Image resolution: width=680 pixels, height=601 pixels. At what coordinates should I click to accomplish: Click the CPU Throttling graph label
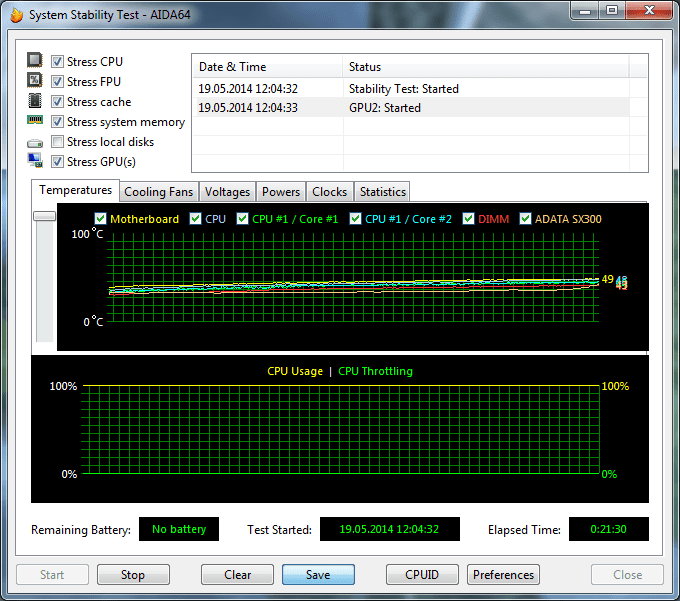click(376, 371)
